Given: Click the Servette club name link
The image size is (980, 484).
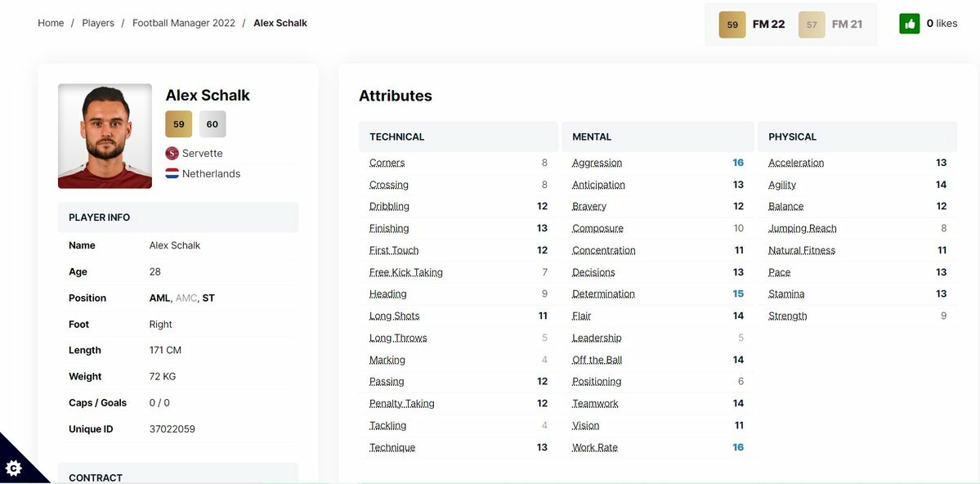Looking at the screenshot, I should point(203,153).
